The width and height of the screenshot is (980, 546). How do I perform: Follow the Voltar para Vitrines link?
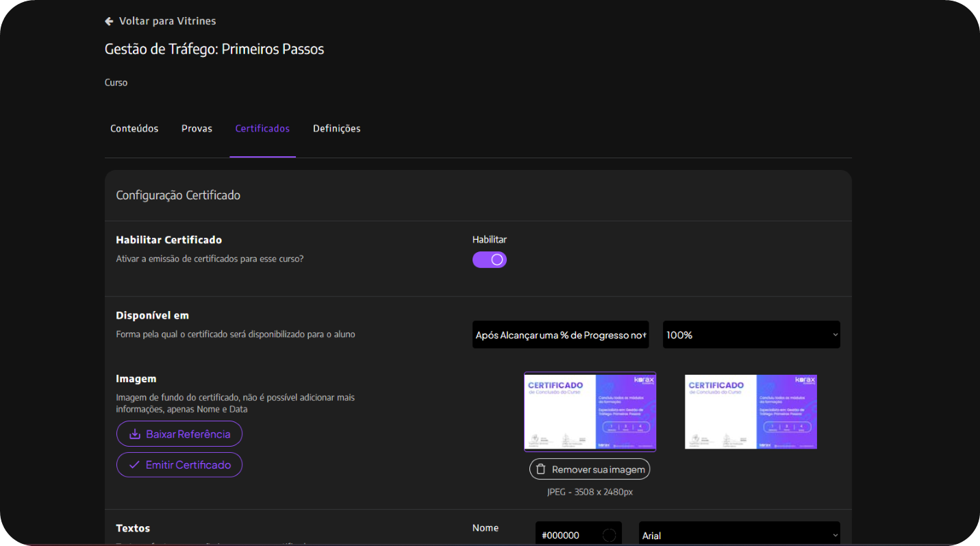(x=167, y=21)
